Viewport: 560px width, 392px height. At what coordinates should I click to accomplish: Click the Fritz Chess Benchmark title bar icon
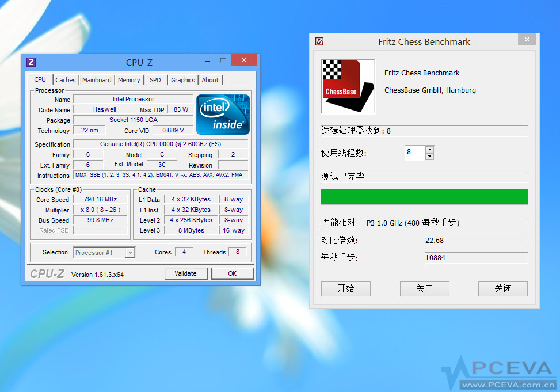tap(319, 42)
